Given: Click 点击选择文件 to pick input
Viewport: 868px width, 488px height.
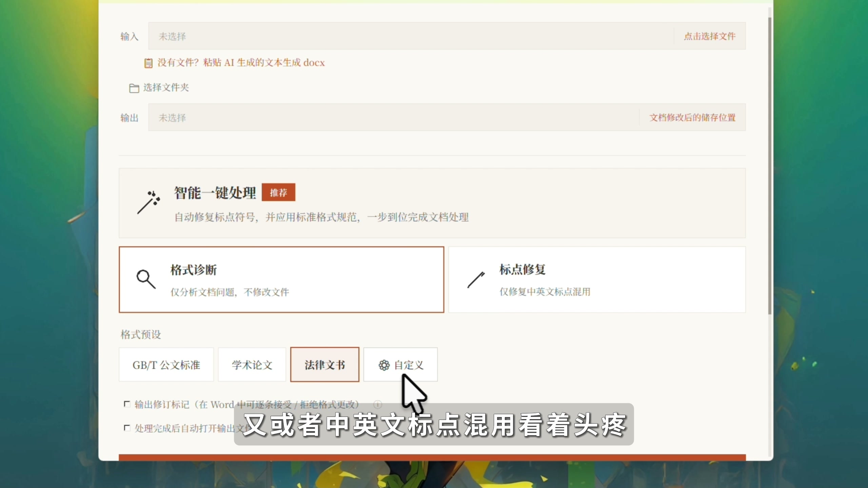Looking at the screenshot, I should [710, 36].
